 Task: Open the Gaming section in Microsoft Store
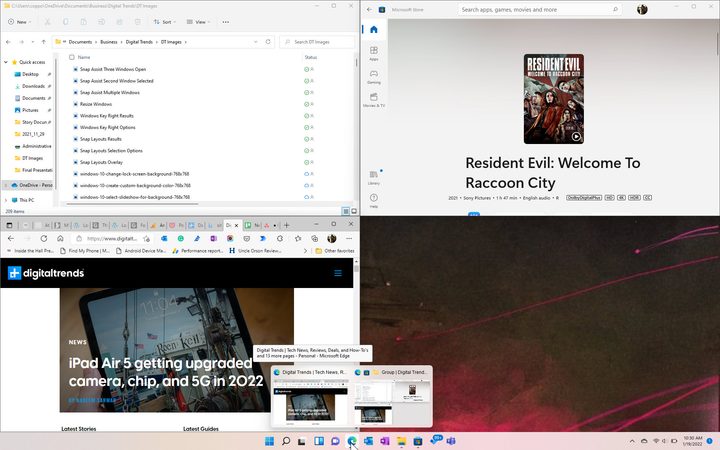click(x=374, y=76)
